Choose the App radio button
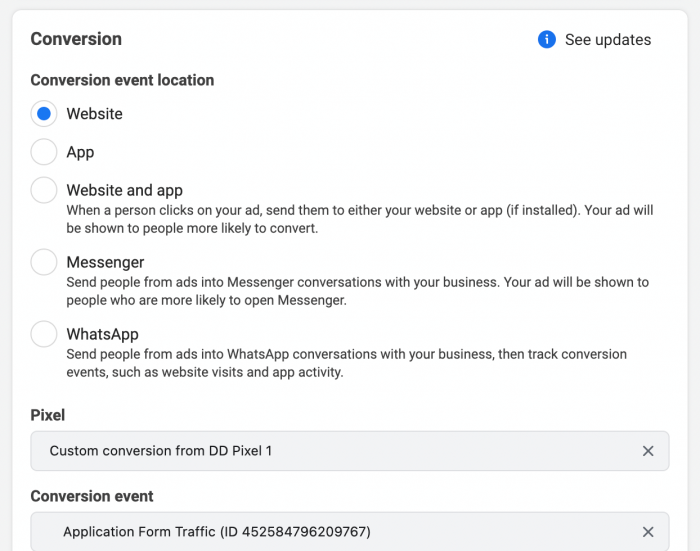 click(44, 152)
